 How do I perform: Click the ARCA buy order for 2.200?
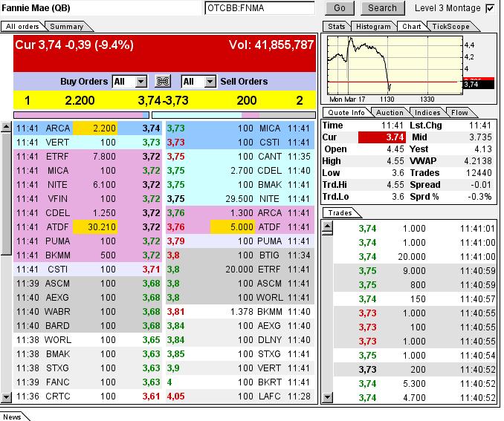88,128
